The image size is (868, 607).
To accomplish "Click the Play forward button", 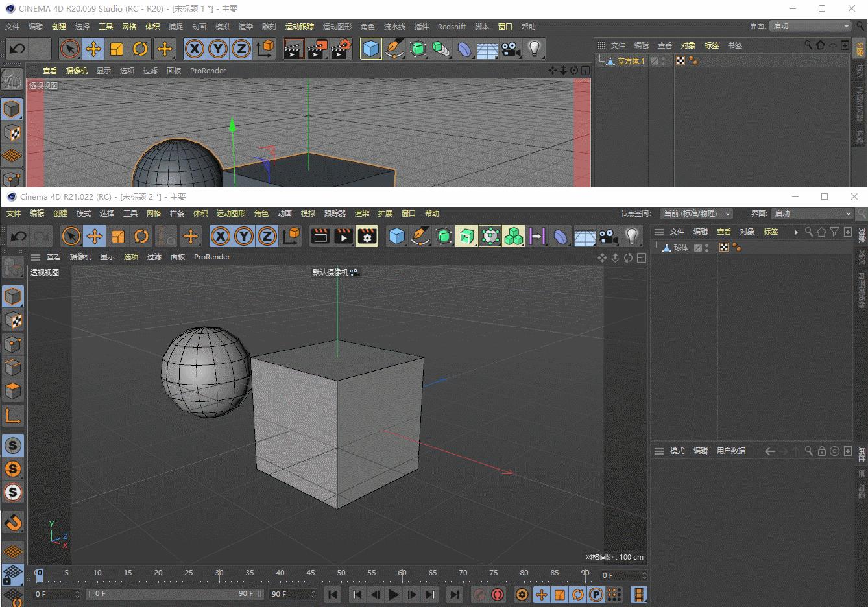I will pyautogui.click(x=394, y=594).
